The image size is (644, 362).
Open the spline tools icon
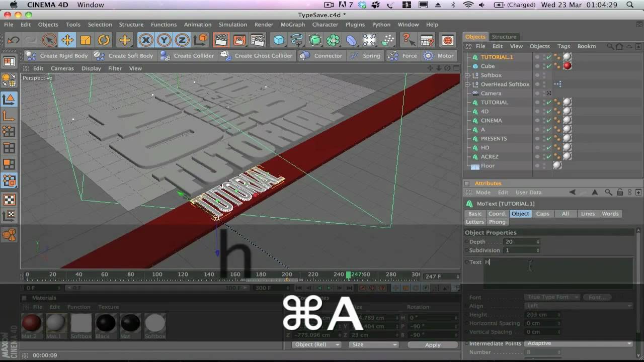coord(297,40)
